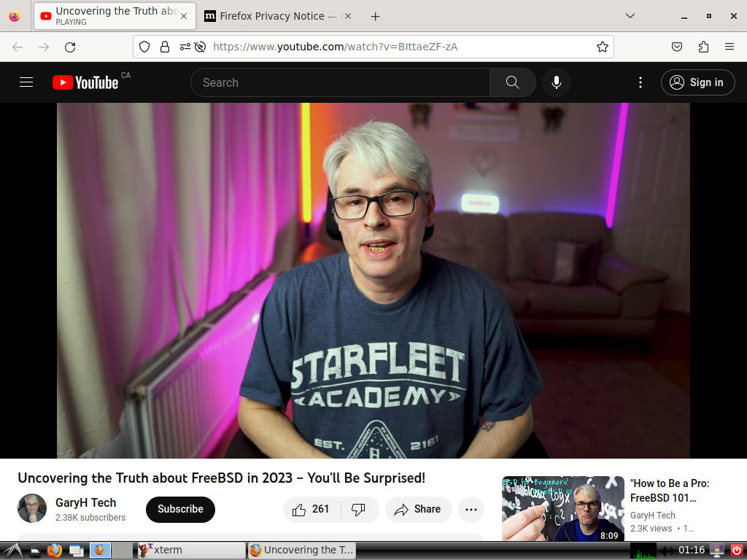This screenshot has height=560, width=747.
Task: Click the YouTube logo to go home
Action: pos(85,82)
